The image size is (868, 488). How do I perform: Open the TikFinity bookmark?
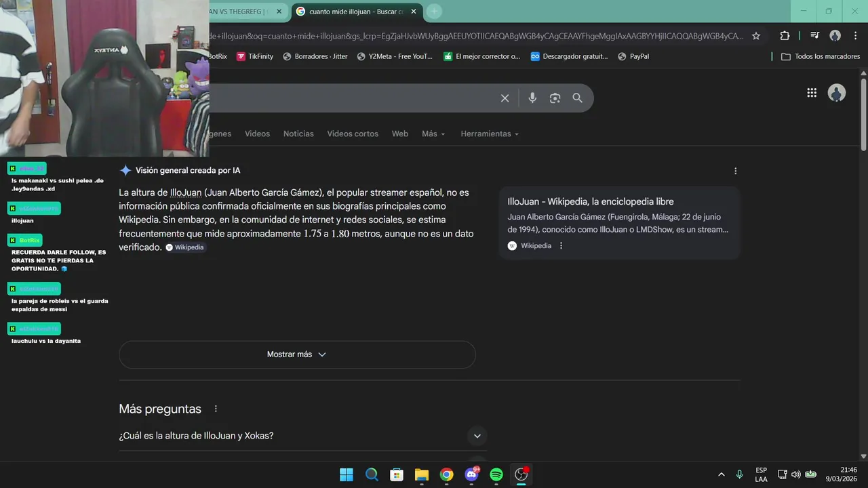(255, 56)
